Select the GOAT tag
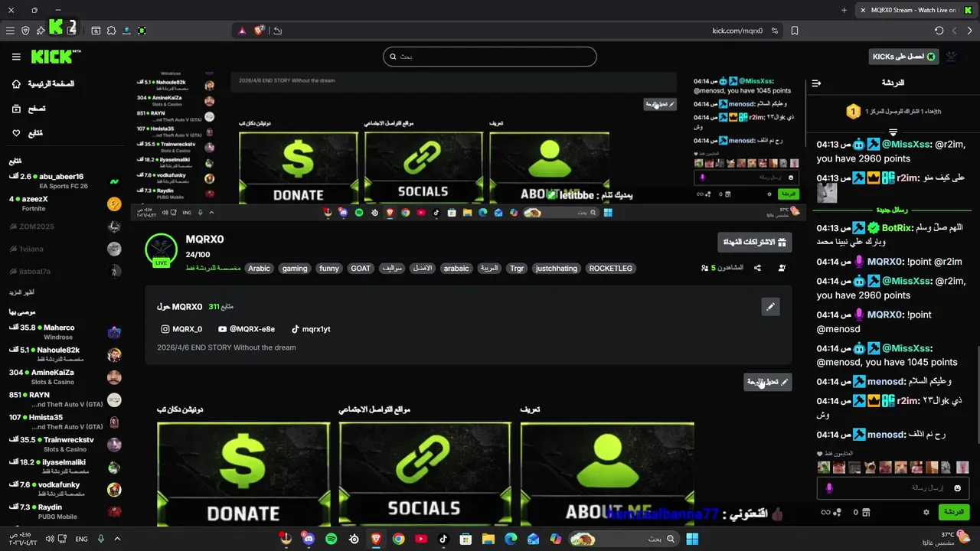The image size is (980, 551). [x=361, y=269]
